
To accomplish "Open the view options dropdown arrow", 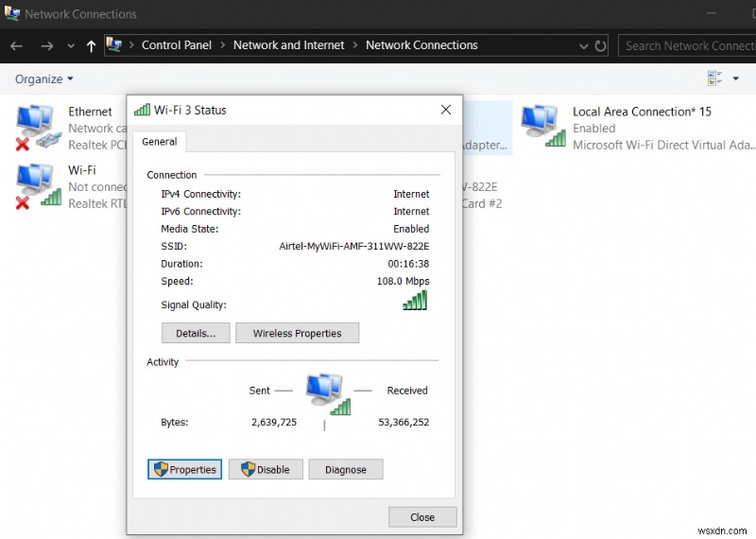I will pyautogui.click(x=736, y=78).
